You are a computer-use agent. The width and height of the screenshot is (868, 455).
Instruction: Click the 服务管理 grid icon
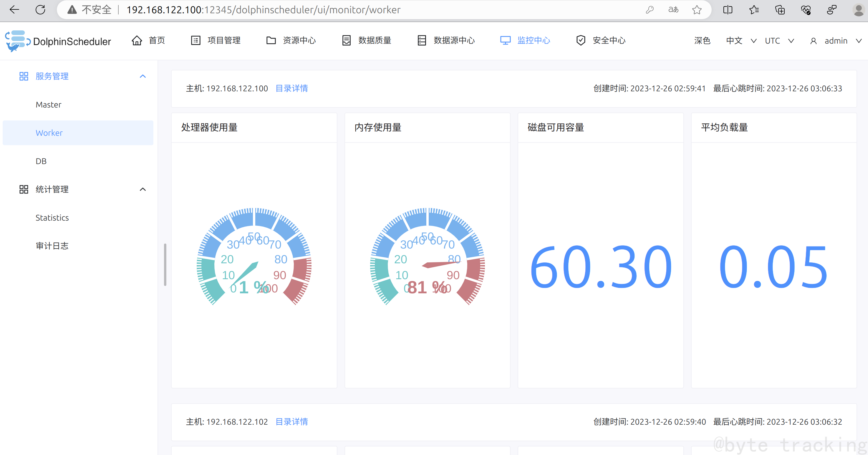pos(24,76)
